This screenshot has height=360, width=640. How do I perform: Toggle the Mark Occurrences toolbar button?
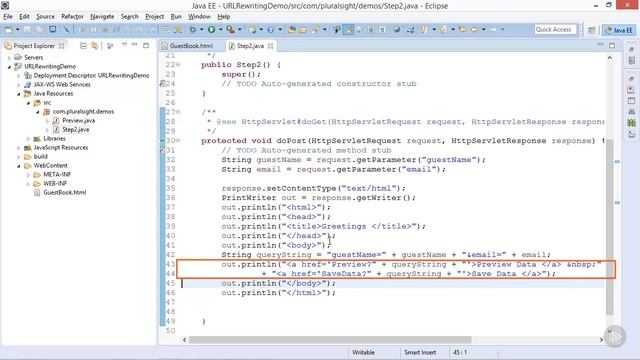pos(348,29)
